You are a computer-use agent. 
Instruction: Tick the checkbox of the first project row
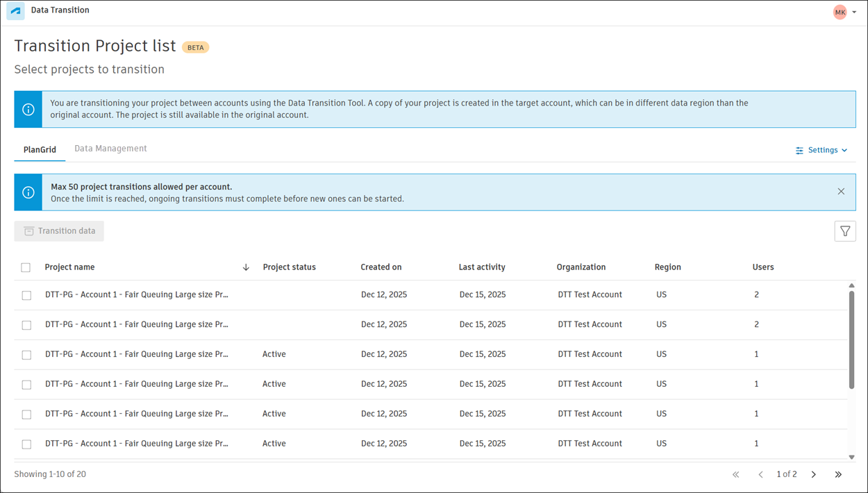click(x=26, y=295)
